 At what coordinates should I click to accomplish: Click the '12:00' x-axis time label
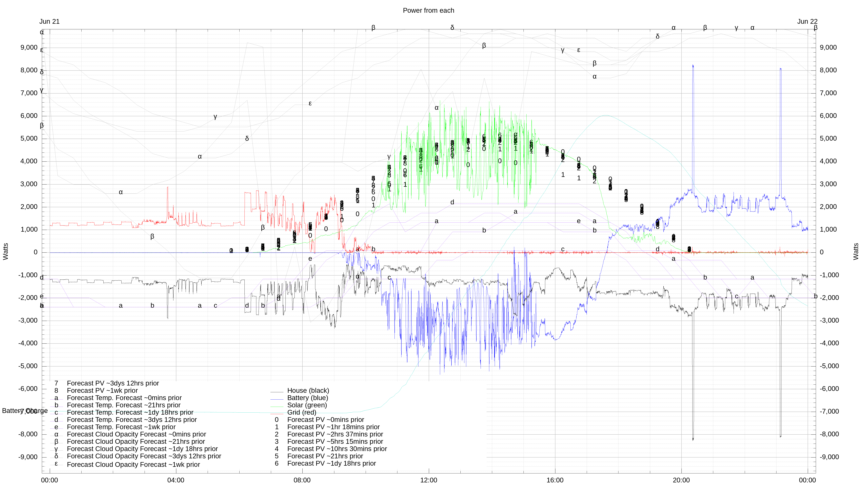pos(429,480)
